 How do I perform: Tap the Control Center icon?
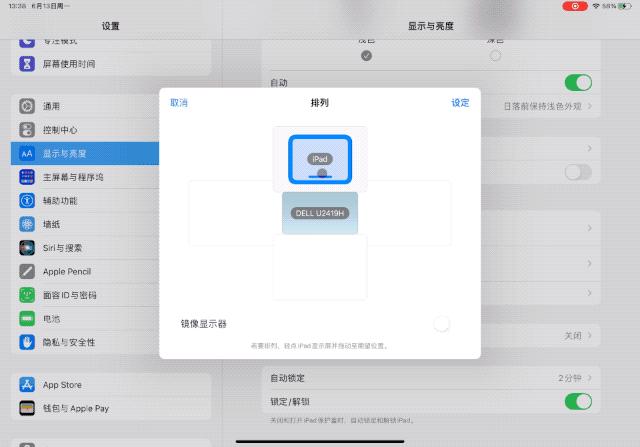point(27,130)
